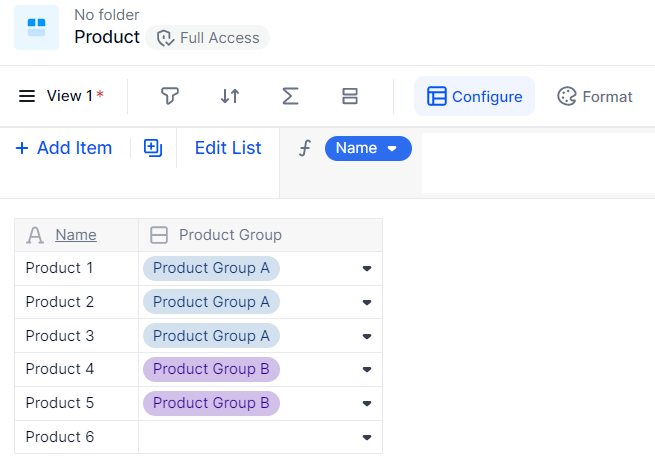Open the sort arrows tool

[230, 96]
